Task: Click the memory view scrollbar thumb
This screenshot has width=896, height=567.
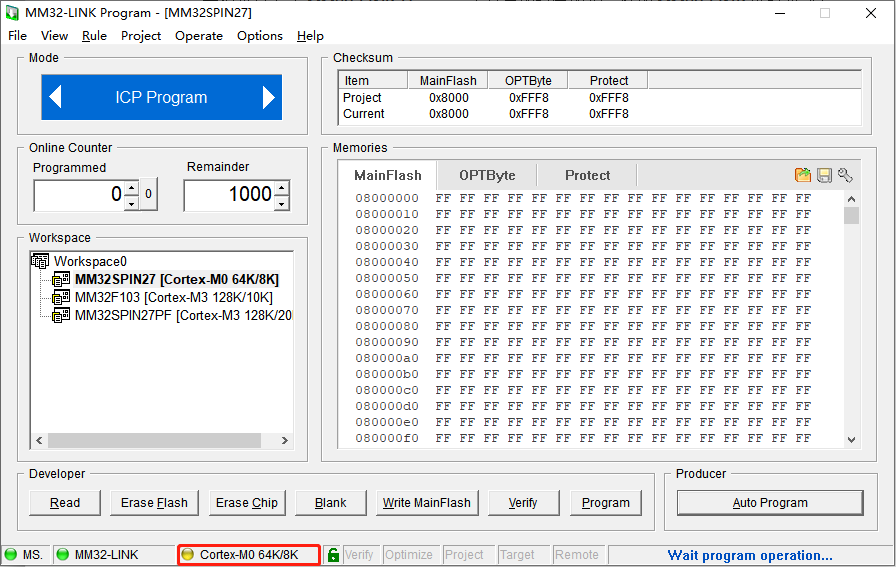Action: (x=851, y=215)
